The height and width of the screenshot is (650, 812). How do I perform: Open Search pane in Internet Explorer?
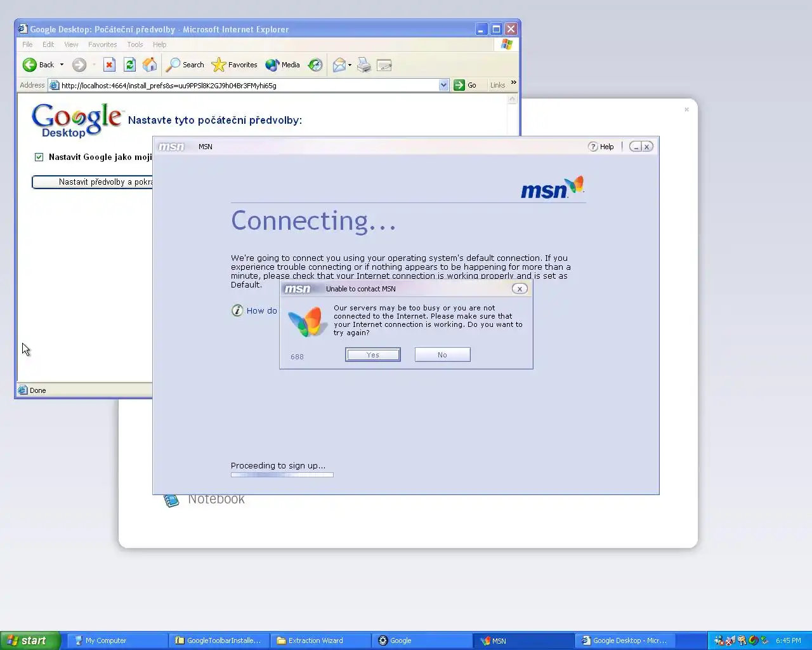point(185,65)
